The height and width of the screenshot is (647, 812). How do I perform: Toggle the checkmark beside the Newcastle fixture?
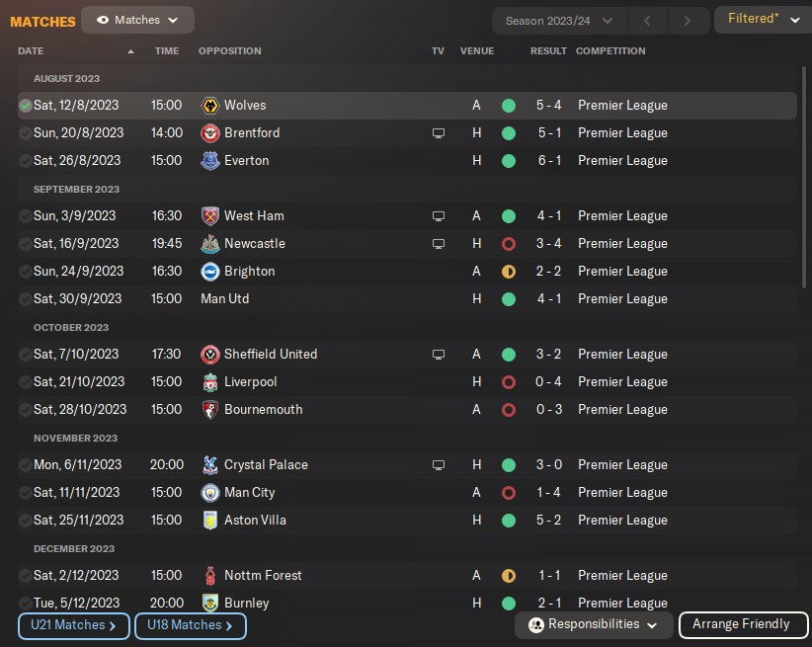click(x=25, y=244)
